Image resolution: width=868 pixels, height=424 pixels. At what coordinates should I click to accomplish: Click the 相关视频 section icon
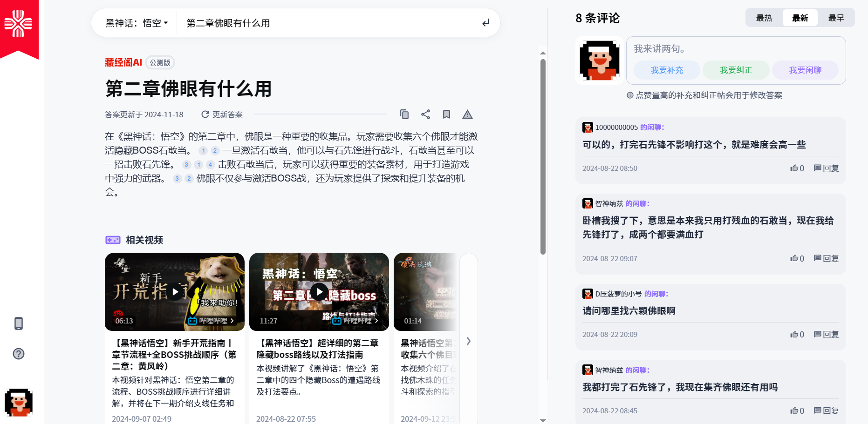(x=113, y=240)
